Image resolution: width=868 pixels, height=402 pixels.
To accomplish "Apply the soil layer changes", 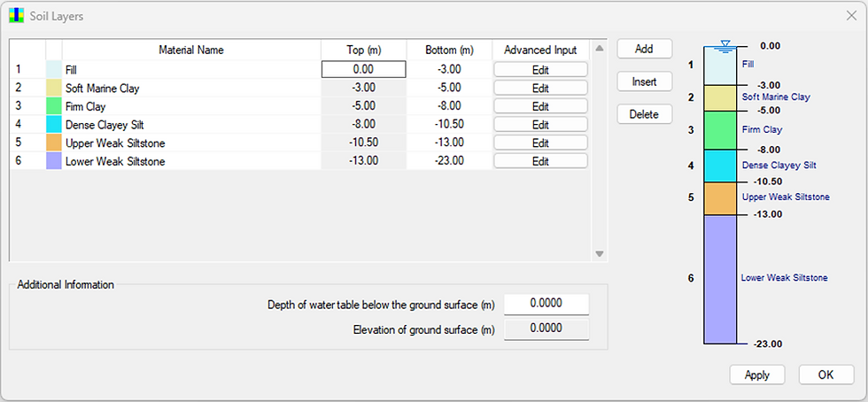I will click(756, 375).
